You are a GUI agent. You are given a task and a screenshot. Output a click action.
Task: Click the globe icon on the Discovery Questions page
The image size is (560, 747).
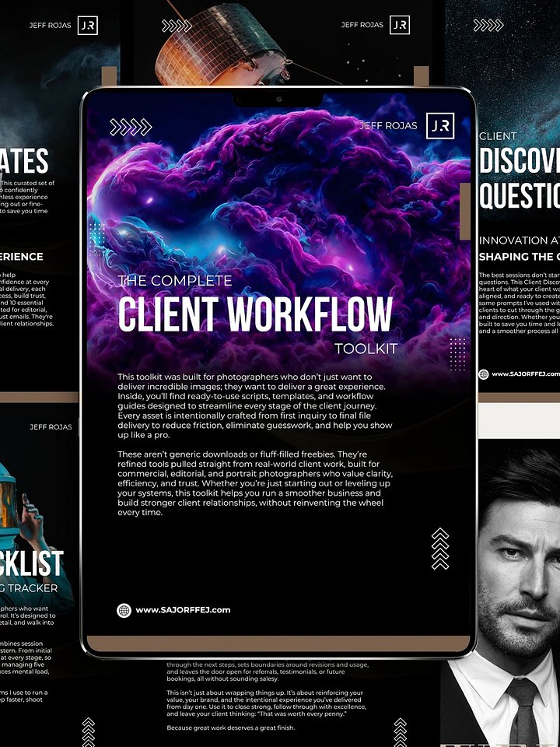(x=483, y=374)
